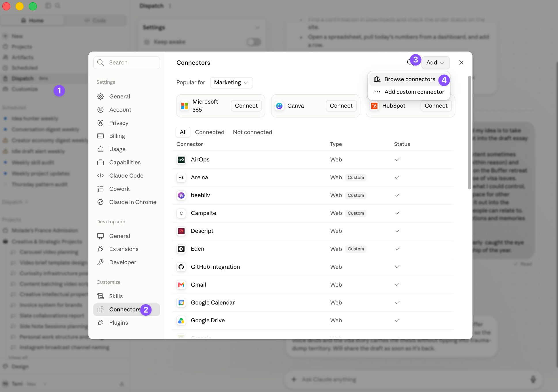Open the Marketing category dropdown
This screenshot has width=558, height=392.
point(231,83)
